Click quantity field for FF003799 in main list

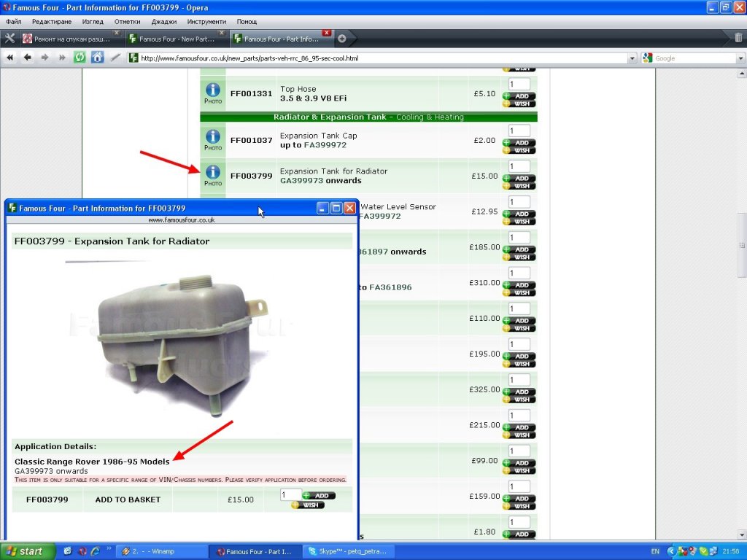click(519, 166)
